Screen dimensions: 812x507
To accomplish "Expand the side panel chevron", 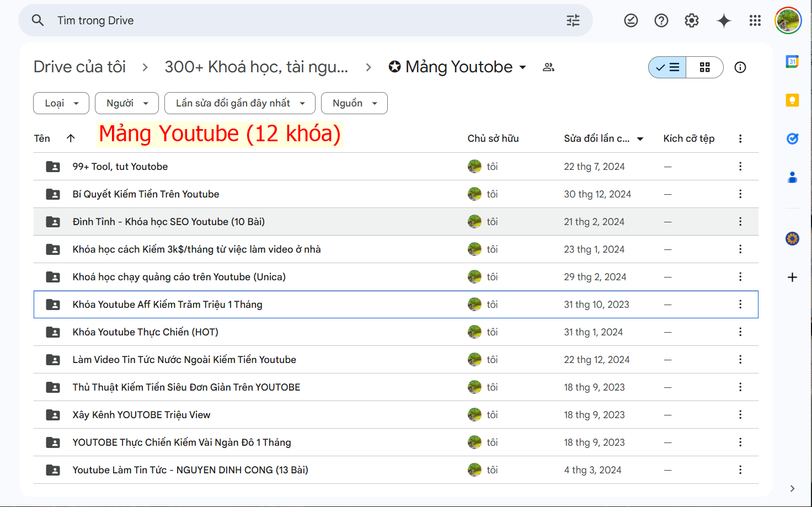I will coord(792,488).
